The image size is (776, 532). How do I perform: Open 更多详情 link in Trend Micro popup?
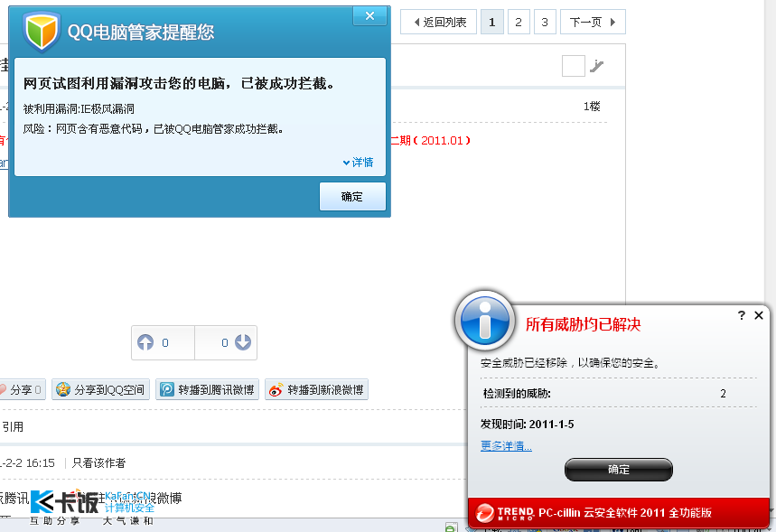(x=506, y=446)
